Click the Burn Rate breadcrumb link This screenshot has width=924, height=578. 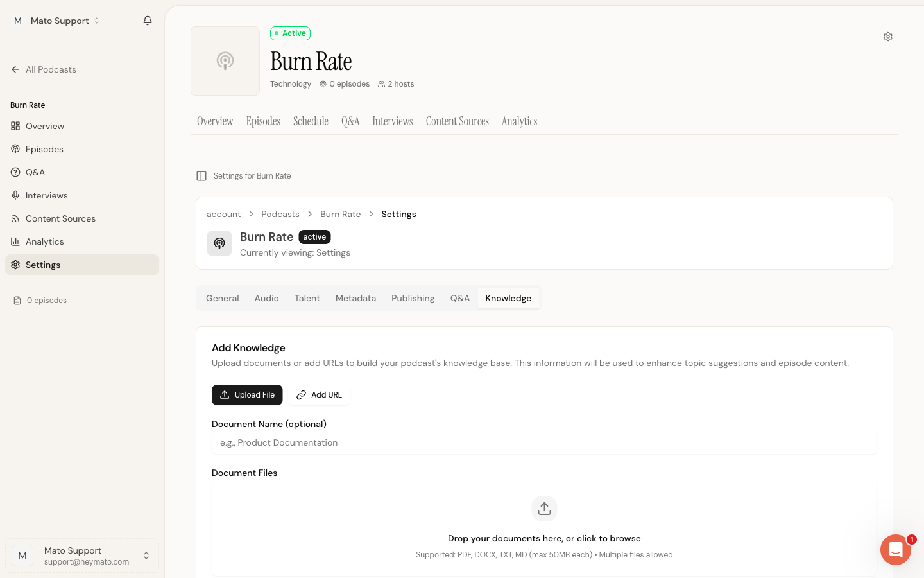click(341, 214)
